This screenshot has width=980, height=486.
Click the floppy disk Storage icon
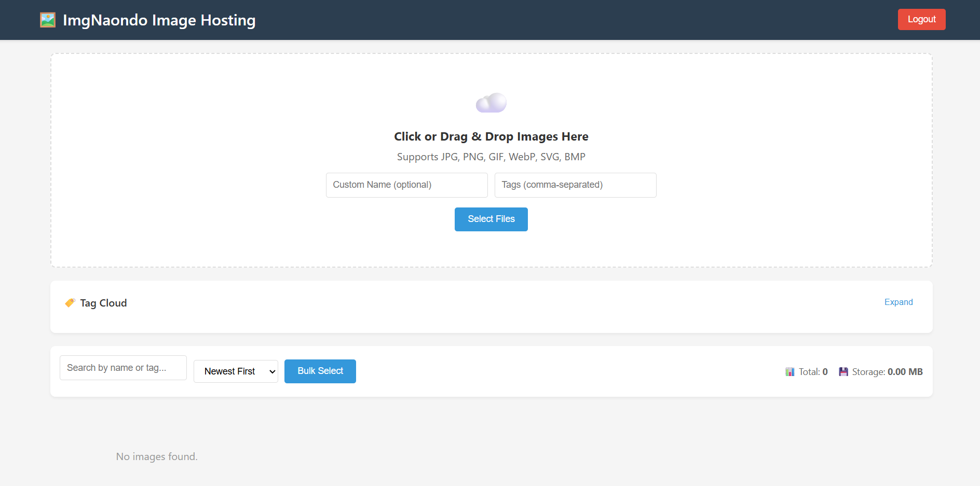(843, 372)
